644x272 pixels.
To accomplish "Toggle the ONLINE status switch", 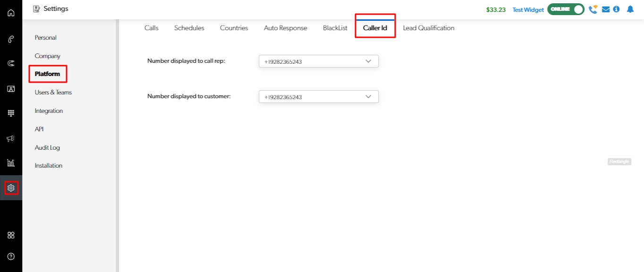I will coord(566,9).
